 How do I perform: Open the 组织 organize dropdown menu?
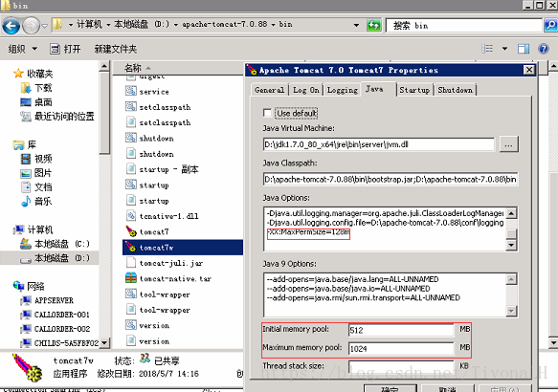[x=23, y=49]
